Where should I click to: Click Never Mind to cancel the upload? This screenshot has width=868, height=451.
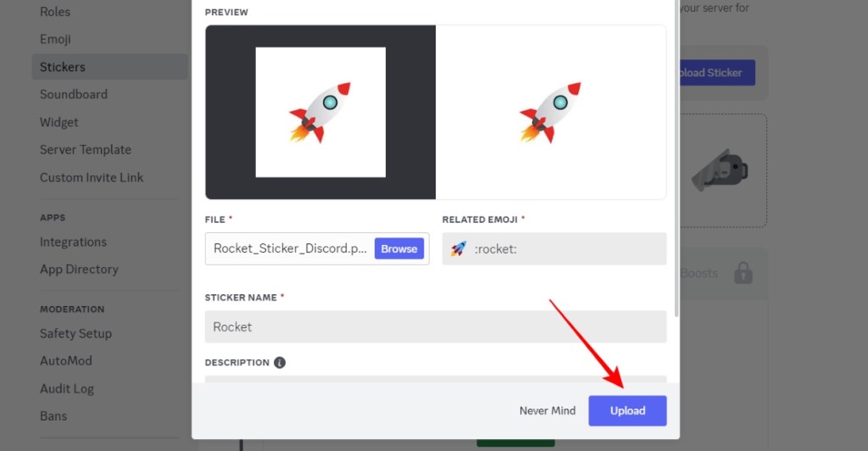[x=547, y=410]
